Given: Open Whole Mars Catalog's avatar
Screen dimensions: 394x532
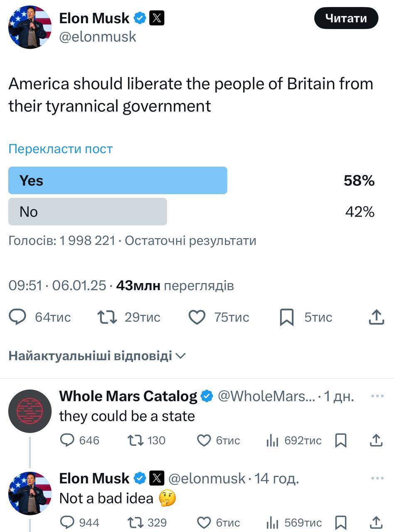Looking at the screenshot, I should [30, 411].
